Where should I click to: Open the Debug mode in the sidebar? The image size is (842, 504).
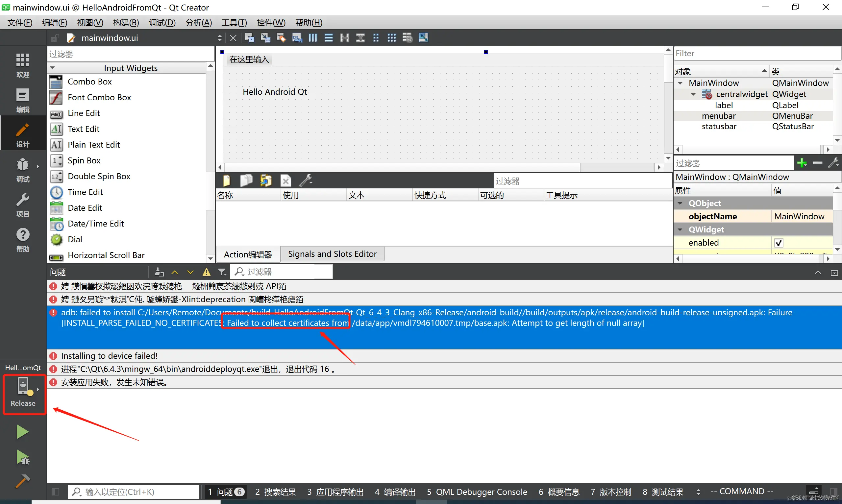click(22, 170)
